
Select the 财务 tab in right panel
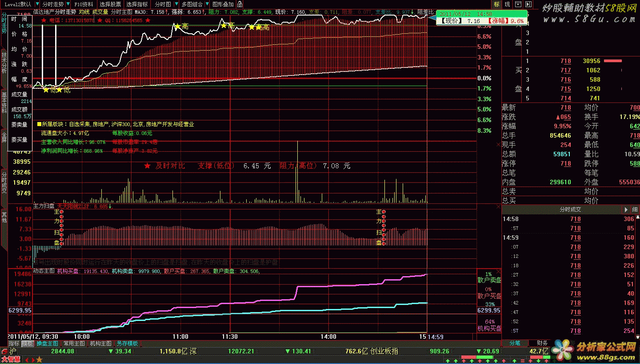point(542,343)
